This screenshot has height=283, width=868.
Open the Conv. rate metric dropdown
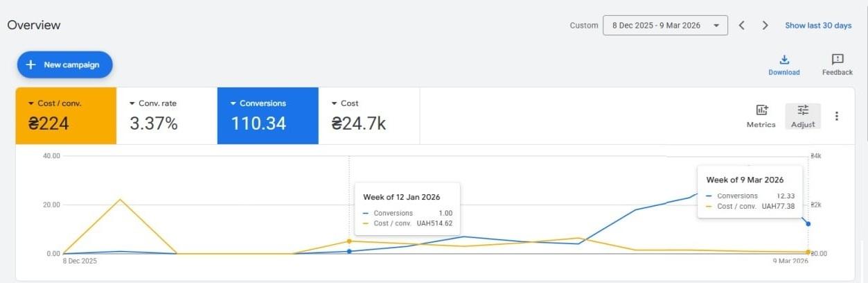point(153,103)
